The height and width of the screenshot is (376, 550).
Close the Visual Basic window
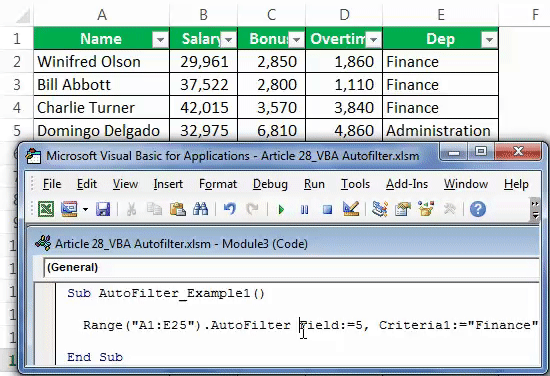[518, 152]
